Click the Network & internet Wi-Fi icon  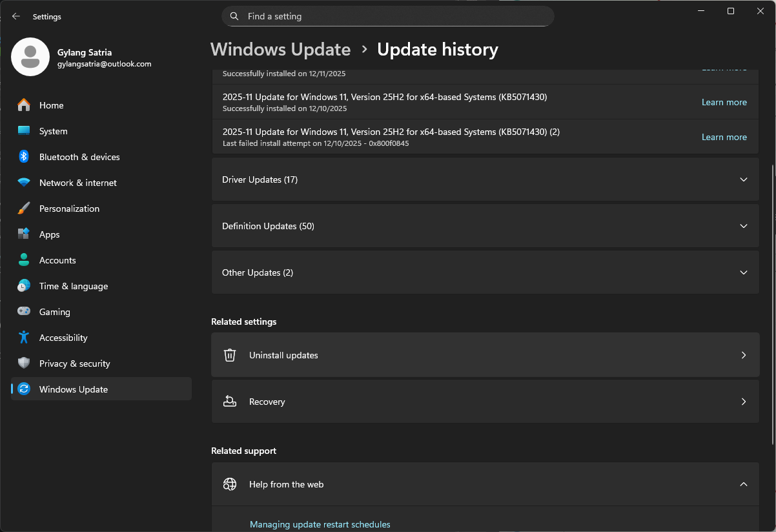(24, 183)
